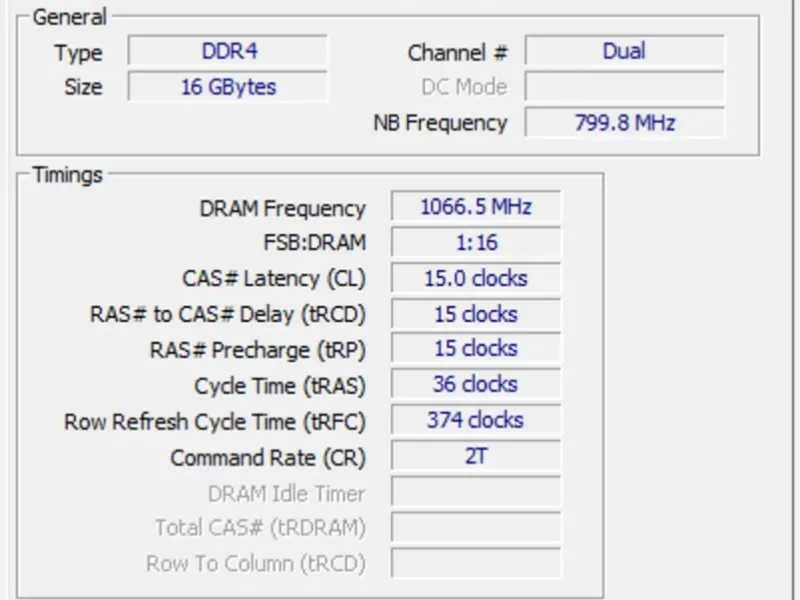Click the empty Row To Column field
Viewport: 800px width, 600px height.
tap(476, 563)
